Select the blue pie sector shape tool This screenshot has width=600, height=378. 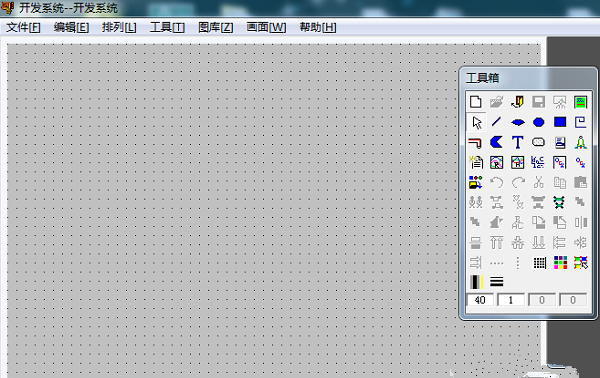pos(497,142)
